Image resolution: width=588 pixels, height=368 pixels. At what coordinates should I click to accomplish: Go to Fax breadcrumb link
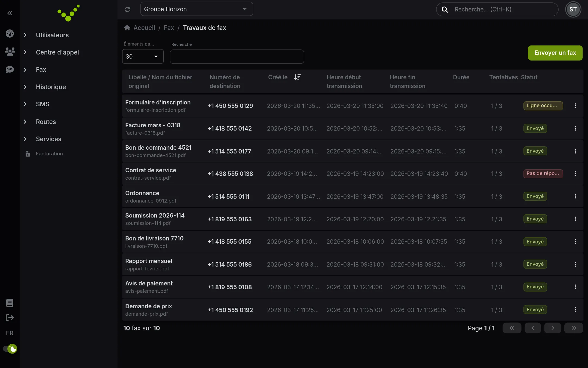point(169,28)
